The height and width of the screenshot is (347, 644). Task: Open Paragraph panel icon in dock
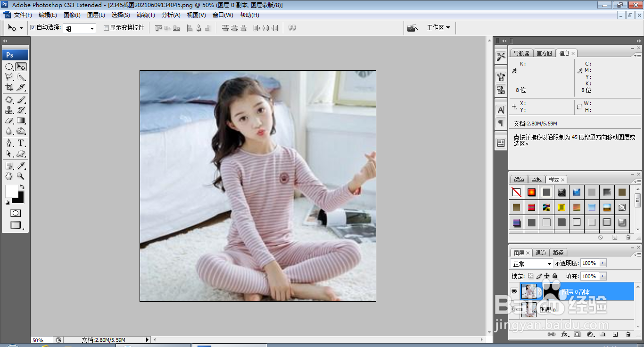501,123
